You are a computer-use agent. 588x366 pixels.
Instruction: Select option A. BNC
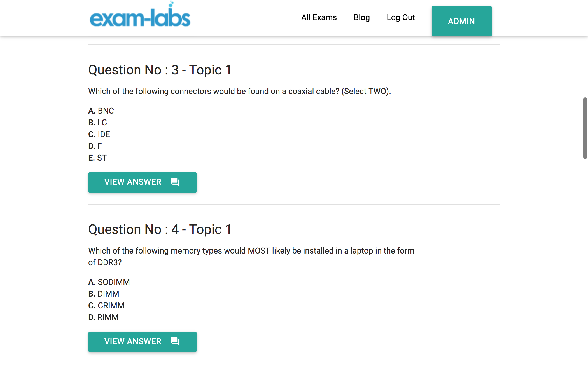click(x=101, y=111)
